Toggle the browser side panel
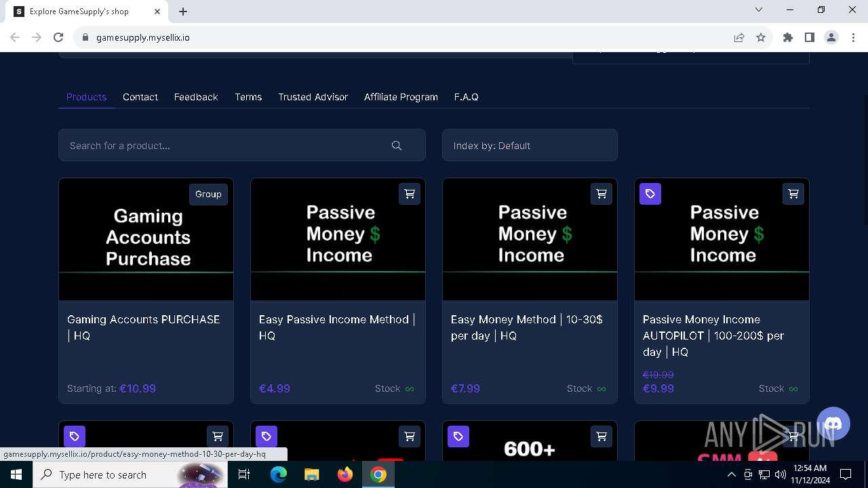The height and width of the screenshot is (488, 868). click(x=810, y=37)
